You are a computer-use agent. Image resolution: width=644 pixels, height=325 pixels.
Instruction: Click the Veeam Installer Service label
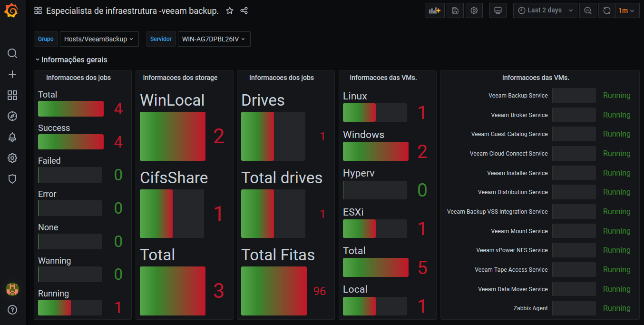(517, 173)
